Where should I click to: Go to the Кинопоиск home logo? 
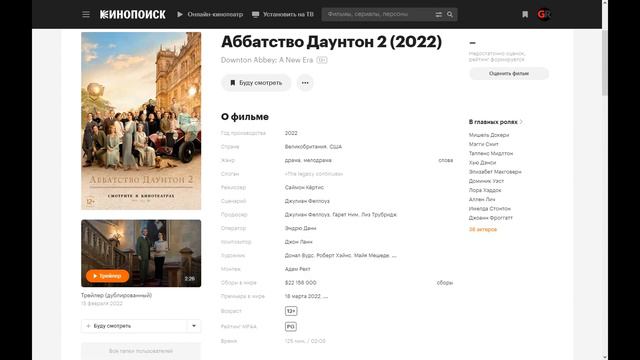(133, 14)
